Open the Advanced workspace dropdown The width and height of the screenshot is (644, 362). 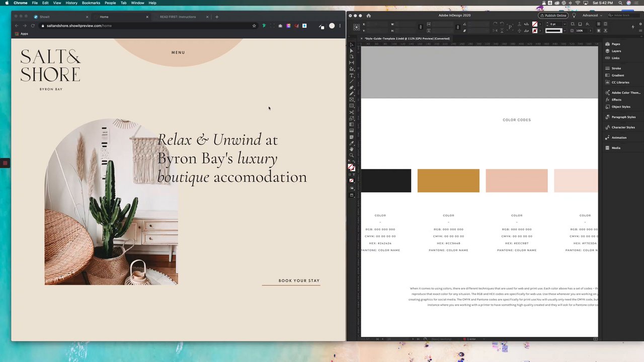coord(592,16)
